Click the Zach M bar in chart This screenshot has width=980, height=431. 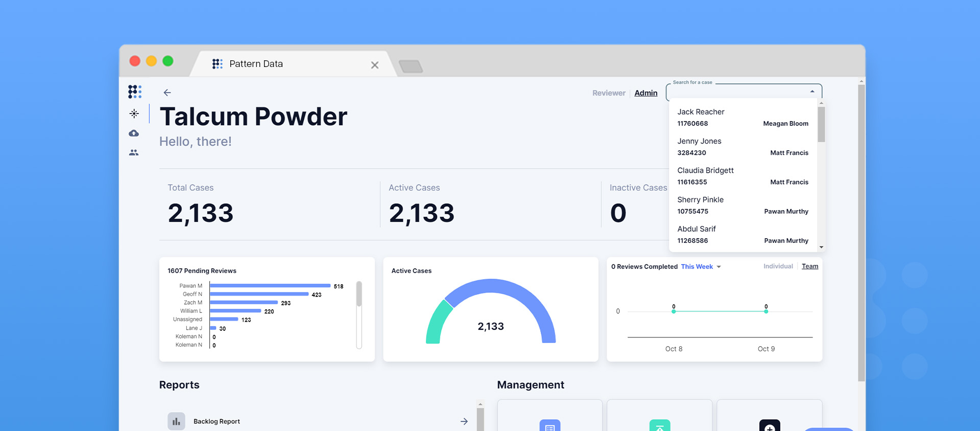pos(244,303)
